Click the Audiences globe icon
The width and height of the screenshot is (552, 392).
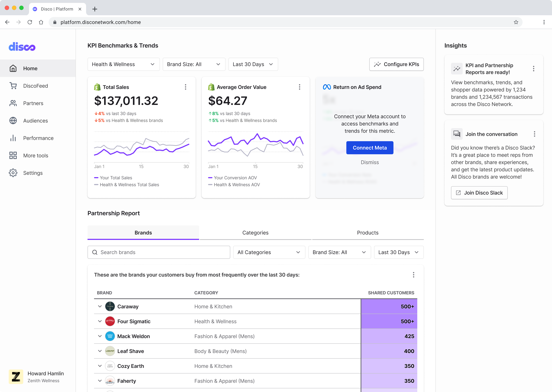point(13,121)
